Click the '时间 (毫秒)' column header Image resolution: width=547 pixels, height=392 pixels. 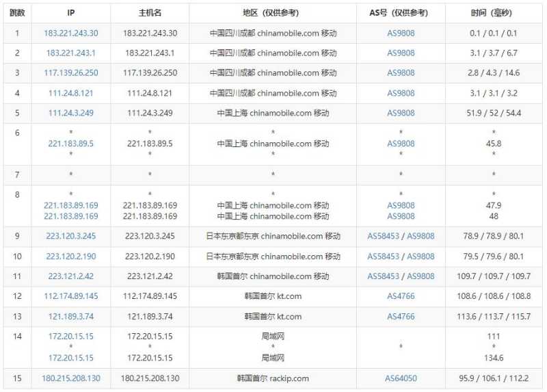[494, 13]
